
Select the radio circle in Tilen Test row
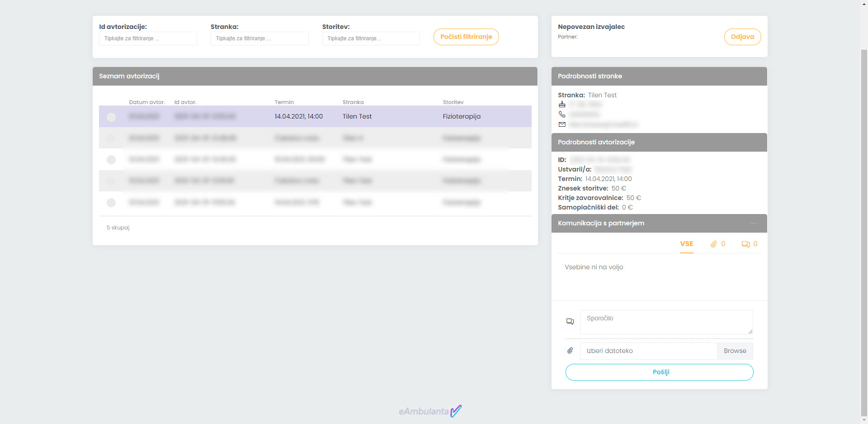coord(111,117)
